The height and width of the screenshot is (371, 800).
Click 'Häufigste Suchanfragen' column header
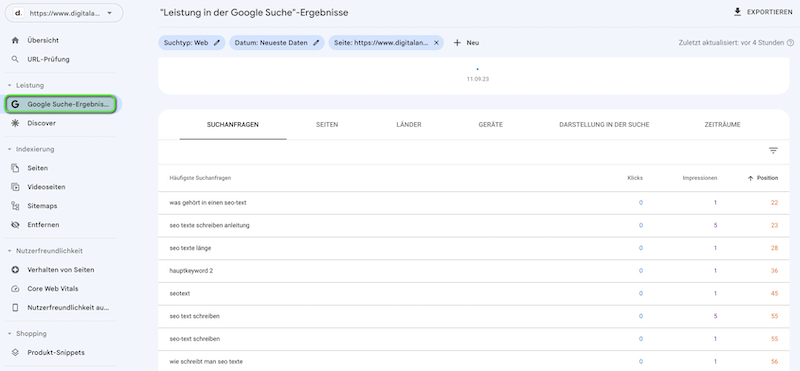[x=200, y=178]
